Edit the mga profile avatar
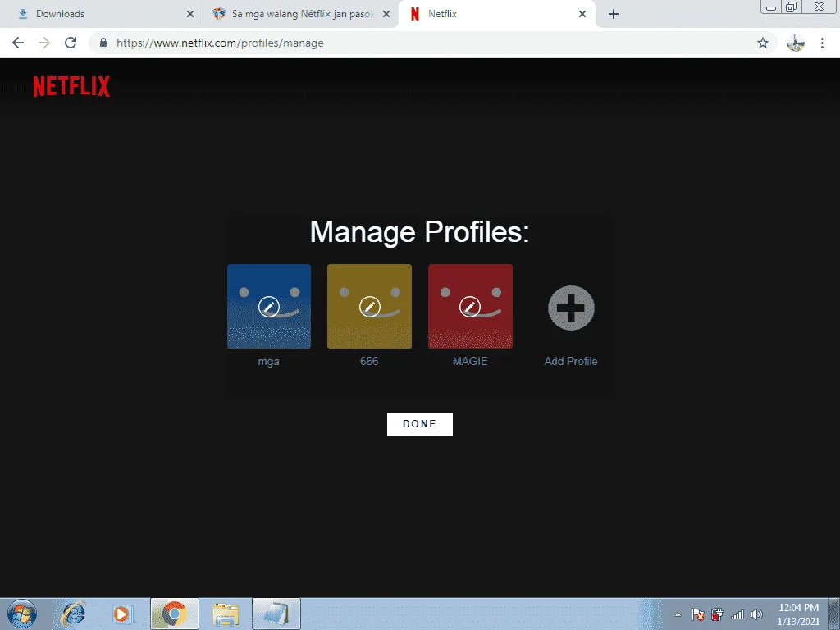This screenshot has height=630, width=840. point(269,307)
